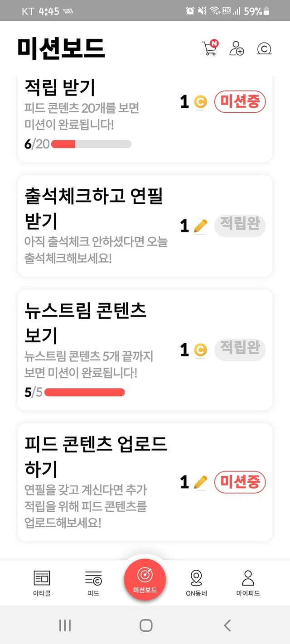This screenshot has width=290, height=644.
Task: Tap the pencil reward icon for 출석체크
Action: pyautogui.click(x=200, y=226)
